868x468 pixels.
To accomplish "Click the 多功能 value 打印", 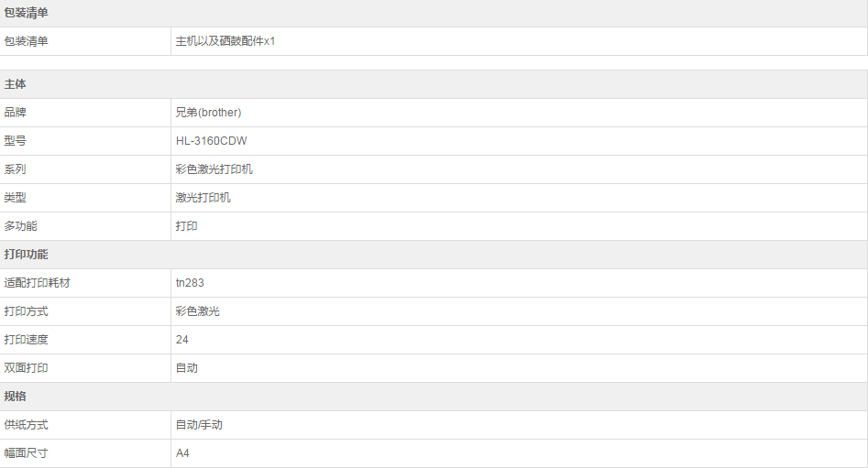I will pos(187,226).
